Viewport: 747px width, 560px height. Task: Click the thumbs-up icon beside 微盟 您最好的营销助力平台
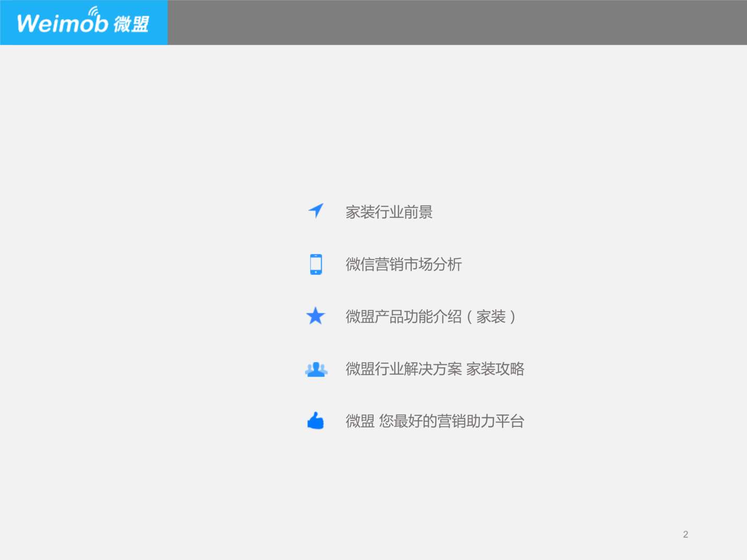click(316, 421)
